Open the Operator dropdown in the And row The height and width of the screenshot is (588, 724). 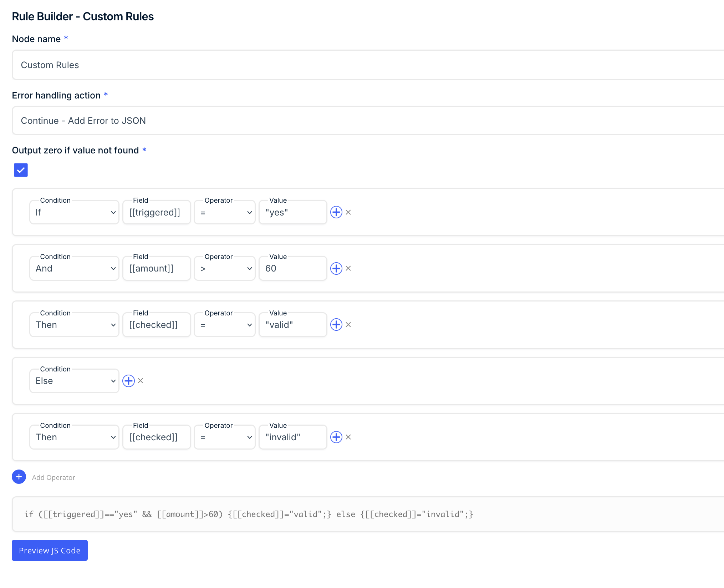pos(224,268)
